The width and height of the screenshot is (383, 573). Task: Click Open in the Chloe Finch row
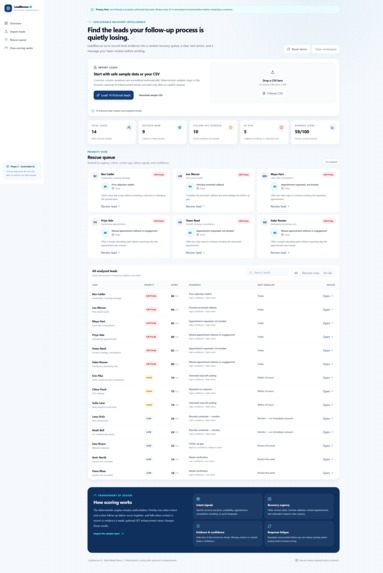(x=328, y=391)
